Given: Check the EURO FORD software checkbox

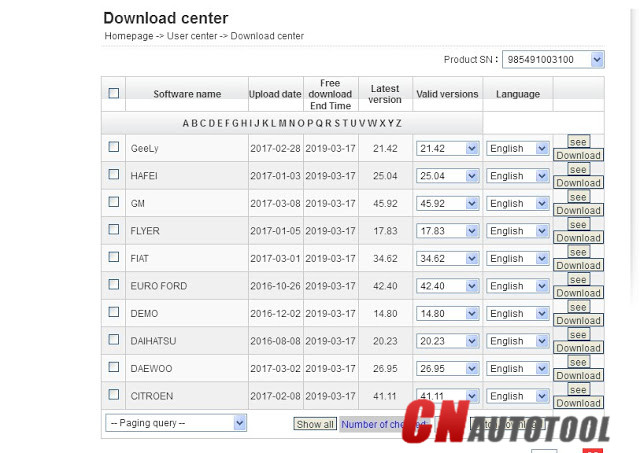Looking at the screenshot, I should pyautogui.click(x=114, y=284).
